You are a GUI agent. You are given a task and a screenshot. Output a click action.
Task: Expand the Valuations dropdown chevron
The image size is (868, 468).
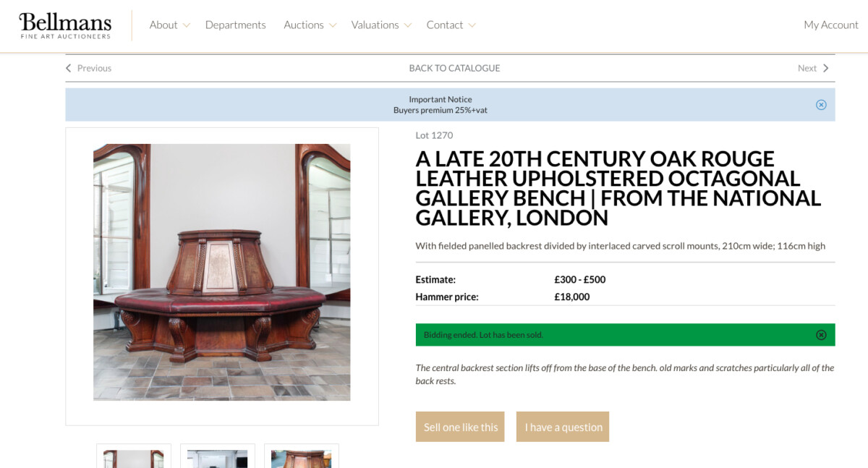(408, 25)
